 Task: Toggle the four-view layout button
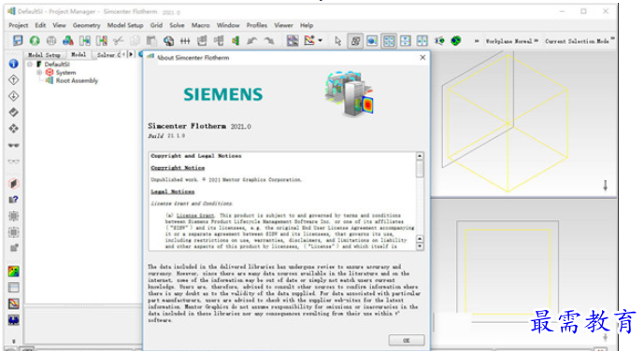pos(389,41)
